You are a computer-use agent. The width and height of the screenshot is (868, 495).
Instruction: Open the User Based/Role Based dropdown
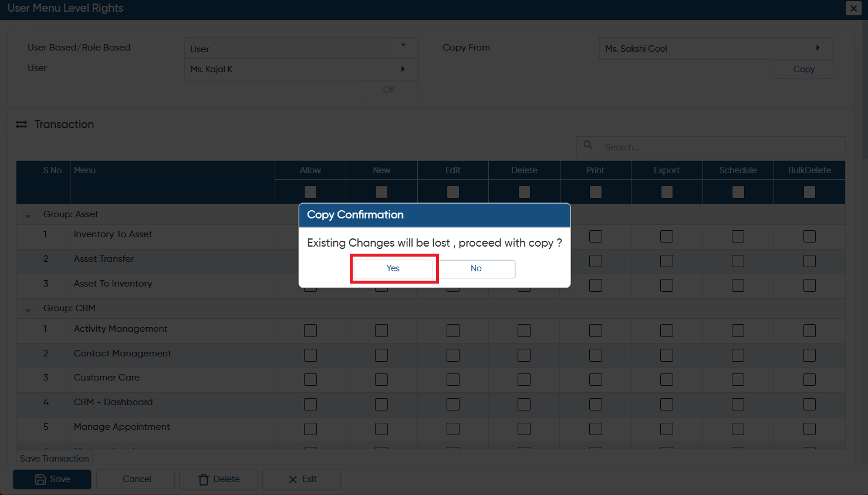click(301, 48)
